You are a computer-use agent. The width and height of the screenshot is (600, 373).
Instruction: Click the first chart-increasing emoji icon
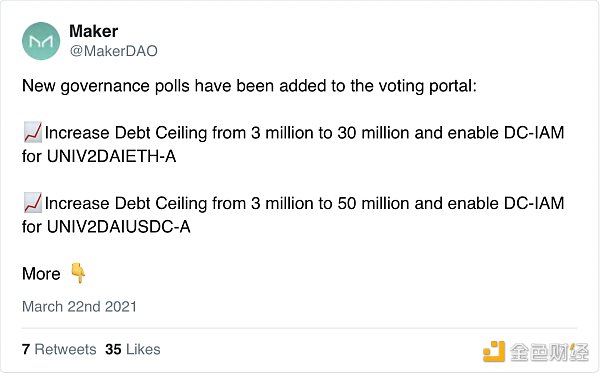tap(33, 132)
